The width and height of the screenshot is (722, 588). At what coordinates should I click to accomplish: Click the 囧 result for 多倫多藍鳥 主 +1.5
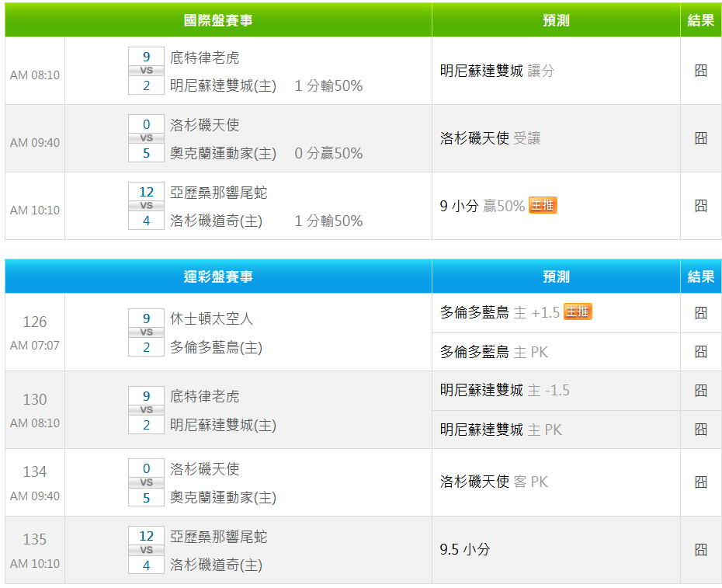[x=701, y=313]
